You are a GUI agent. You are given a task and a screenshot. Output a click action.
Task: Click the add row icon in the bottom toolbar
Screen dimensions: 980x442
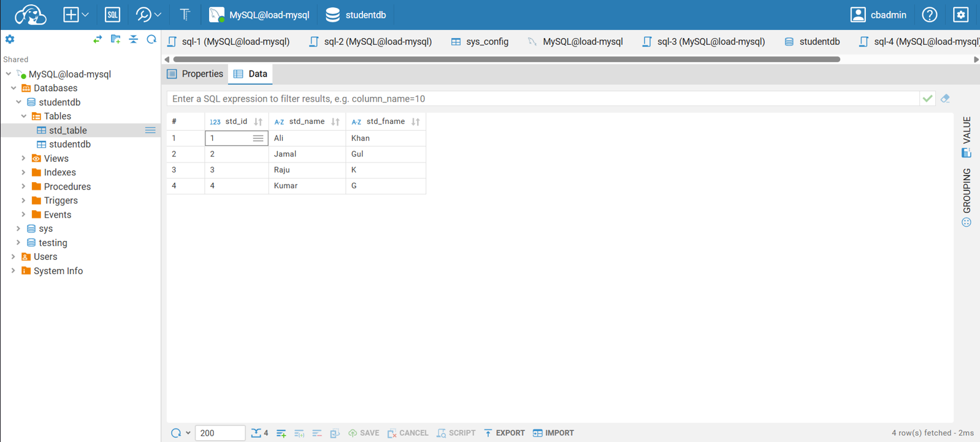[x=281, y=433]
